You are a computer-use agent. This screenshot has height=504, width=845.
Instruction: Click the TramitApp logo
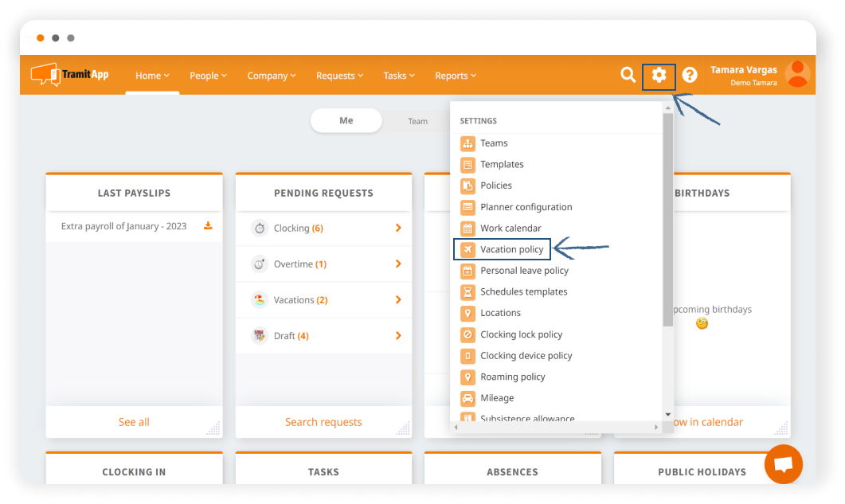70,75
